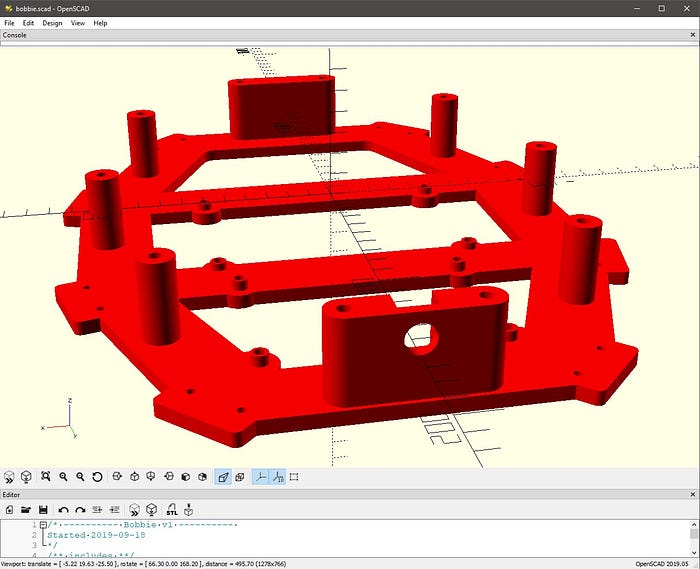Image resolution: width=700 pixels, height=569 pixels.
Task: Close the Console panel
Action: pyautogui.click(x=693, y=35)
